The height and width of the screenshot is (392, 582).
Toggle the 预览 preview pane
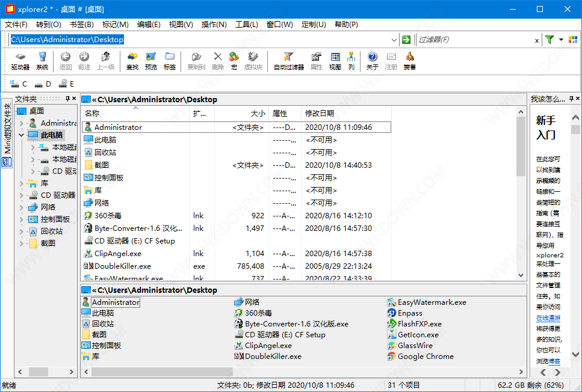[150, 61]
